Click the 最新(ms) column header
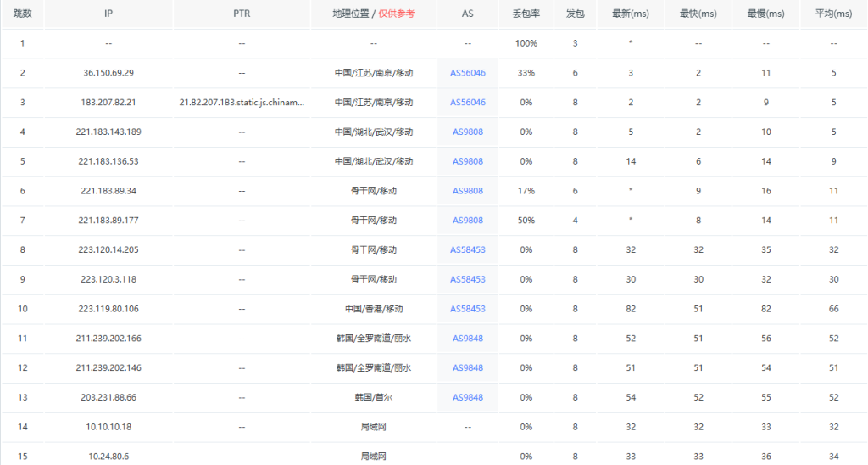868x465 pixels. tap(631, 14)
